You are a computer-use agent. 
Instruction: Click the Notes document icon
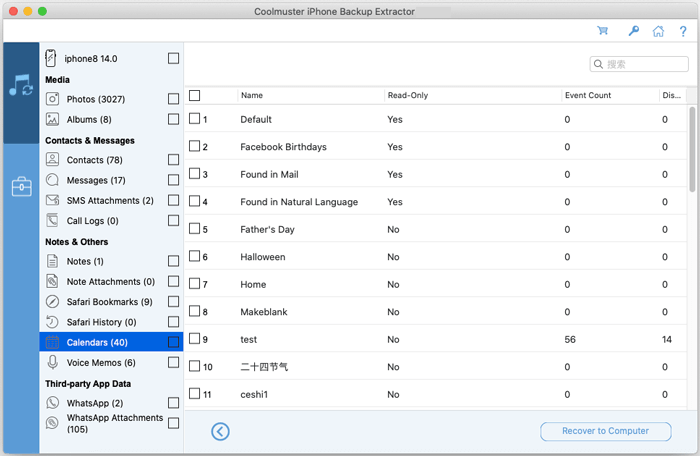click(52, 261)
